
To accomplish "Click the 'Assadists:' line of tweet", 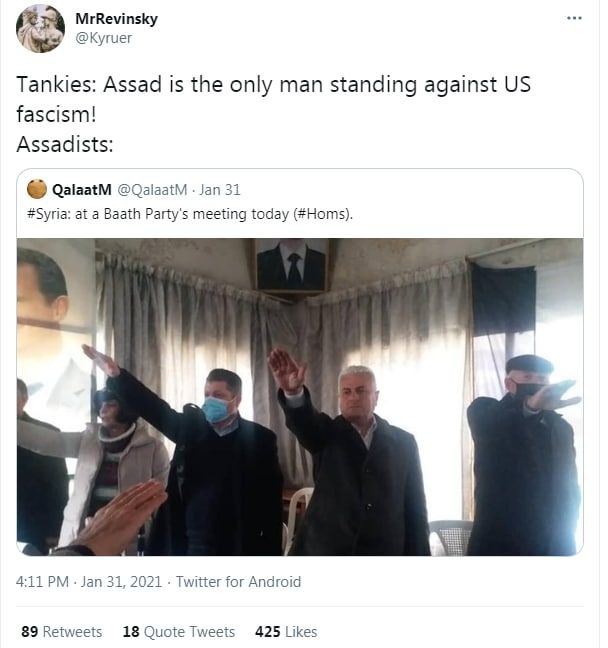I will tap(65, 145).
